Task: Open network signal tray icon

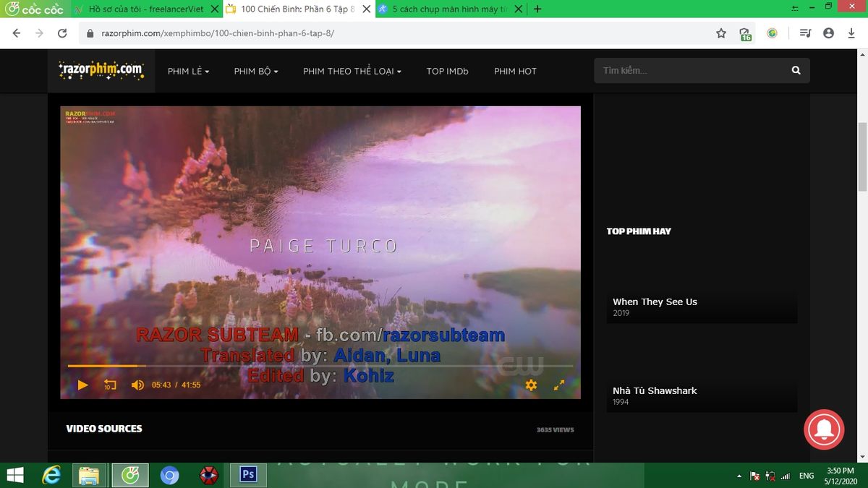Action: coord(785,476)
